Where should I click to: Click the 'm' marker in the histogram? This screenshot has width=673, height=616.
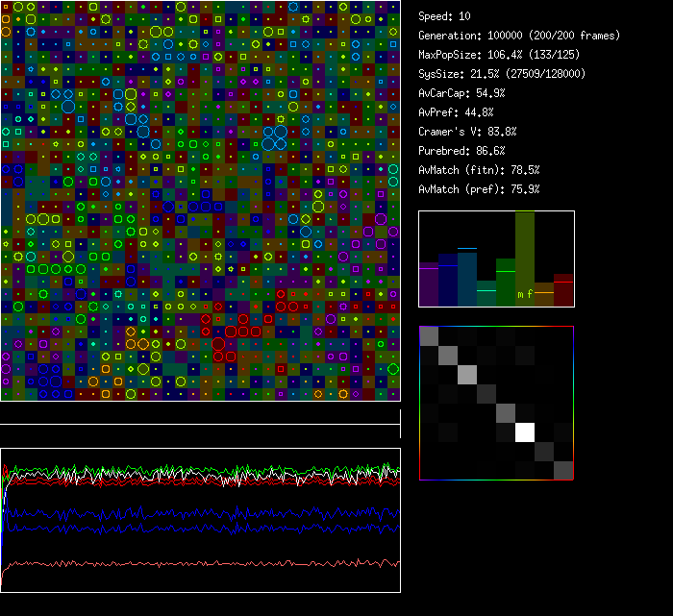(520, 294)
